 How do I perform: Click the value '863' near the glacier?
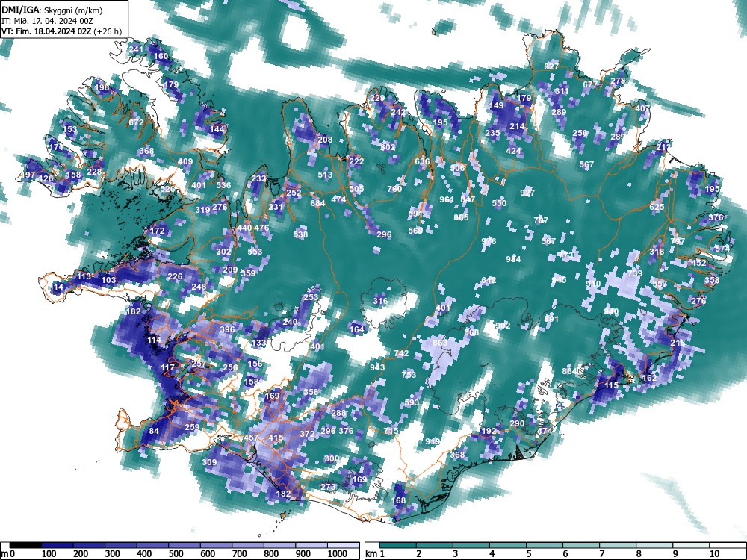pos(440,343)
